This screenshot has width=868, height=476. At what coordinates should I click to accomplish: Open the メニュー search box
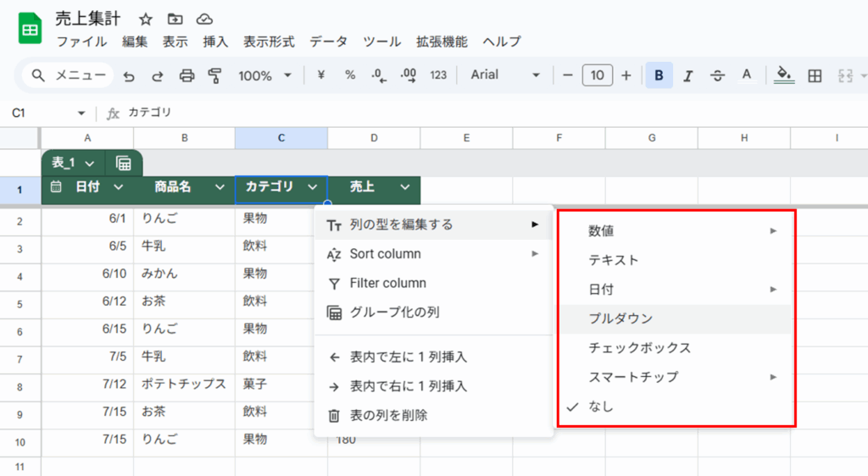click(68, 75)
